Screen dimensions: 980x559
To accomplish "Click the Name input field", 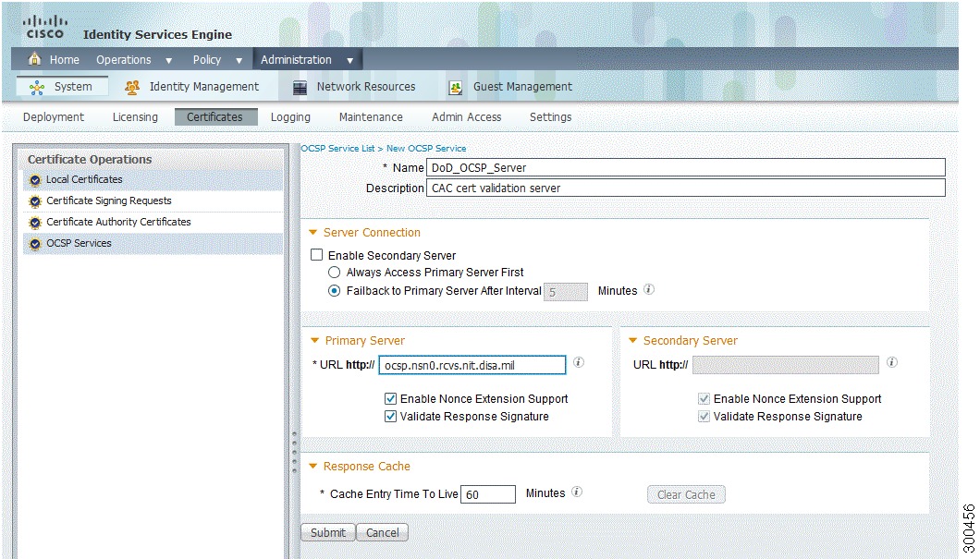I will [686, 167].
